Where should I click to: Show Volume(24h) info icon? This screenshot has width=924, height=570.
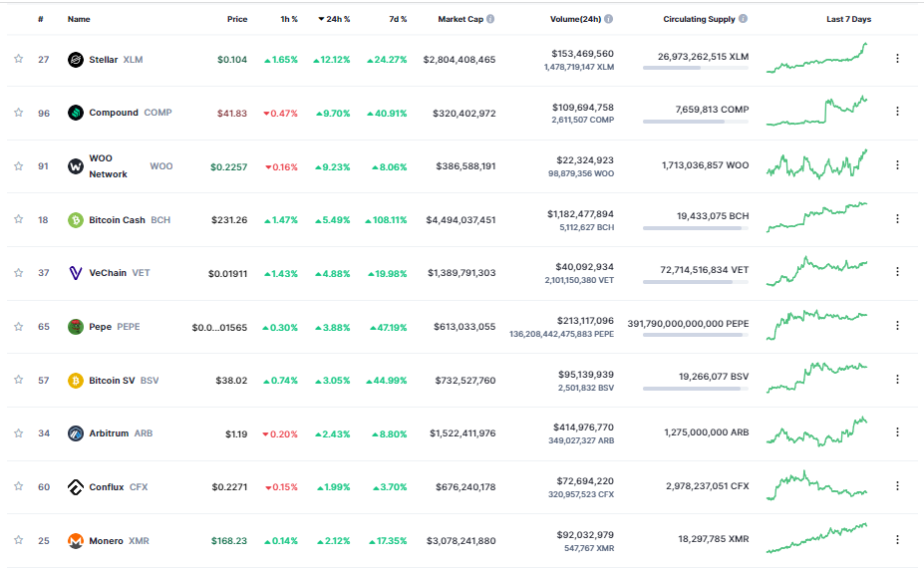pyautogui.click(x=609, y=19)
